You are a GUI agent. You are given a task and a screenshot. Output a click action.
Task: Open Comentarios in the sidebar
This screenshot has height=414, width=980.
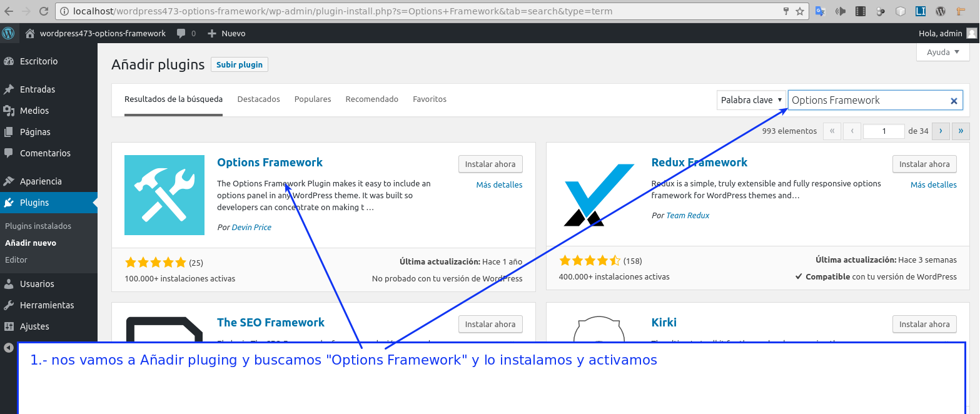pyautogui.click(x=45, y=153)
